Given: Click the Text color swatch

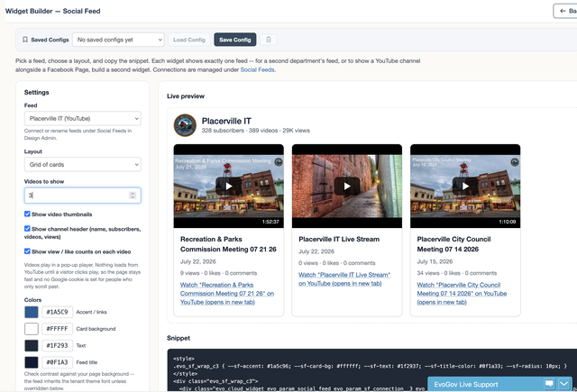Looking at the screenshot, I should click(x=32, y=346).
